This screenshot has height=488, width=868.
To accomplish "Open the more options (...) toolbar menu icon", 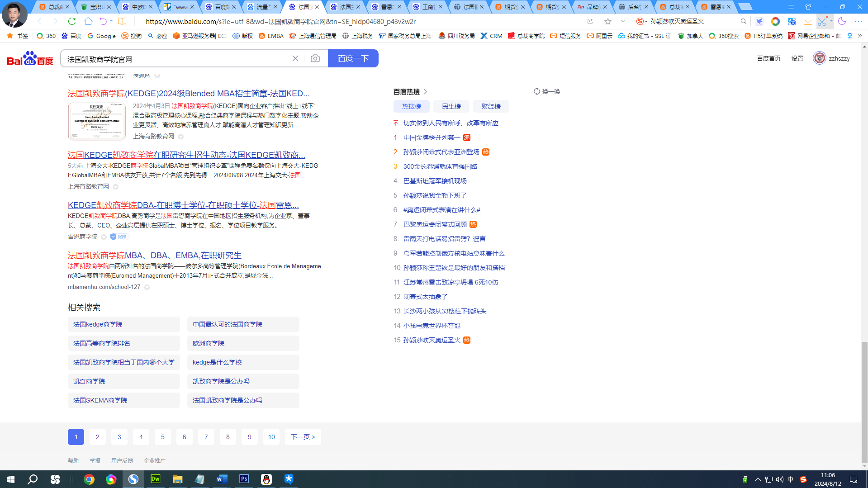I will (859, 21).
